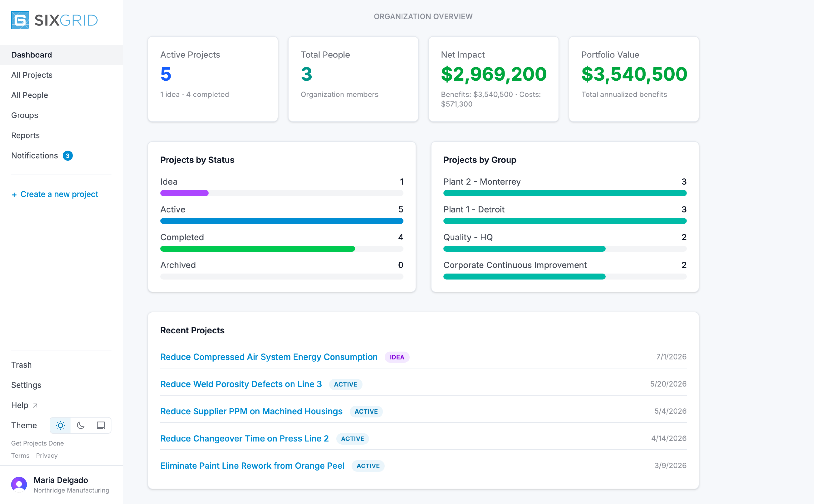Open the All People page
This screenshot has height=504, width=814.
[x=30, y=95]
